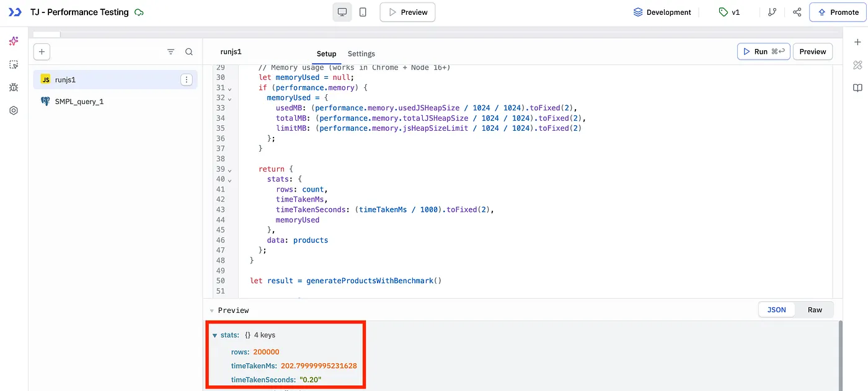Open the v1 version dropdown
This screenshot has width=868, height=391.
[x=729, y=12]
